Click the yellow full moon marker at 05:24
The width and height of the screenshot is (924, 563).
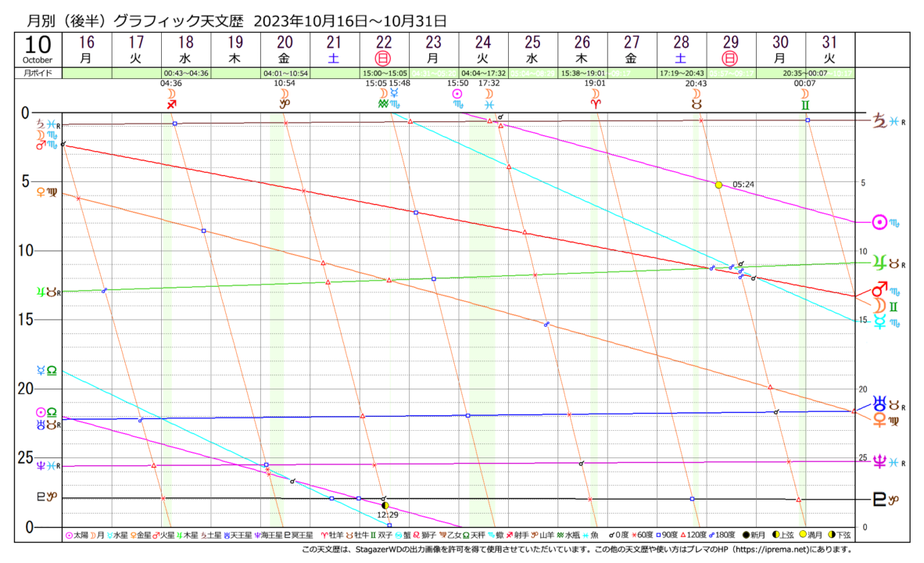718,185
